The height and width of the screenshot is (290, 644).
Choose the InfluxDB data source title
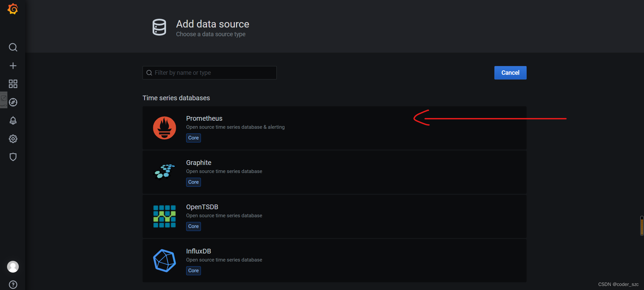tap(199, 251)
